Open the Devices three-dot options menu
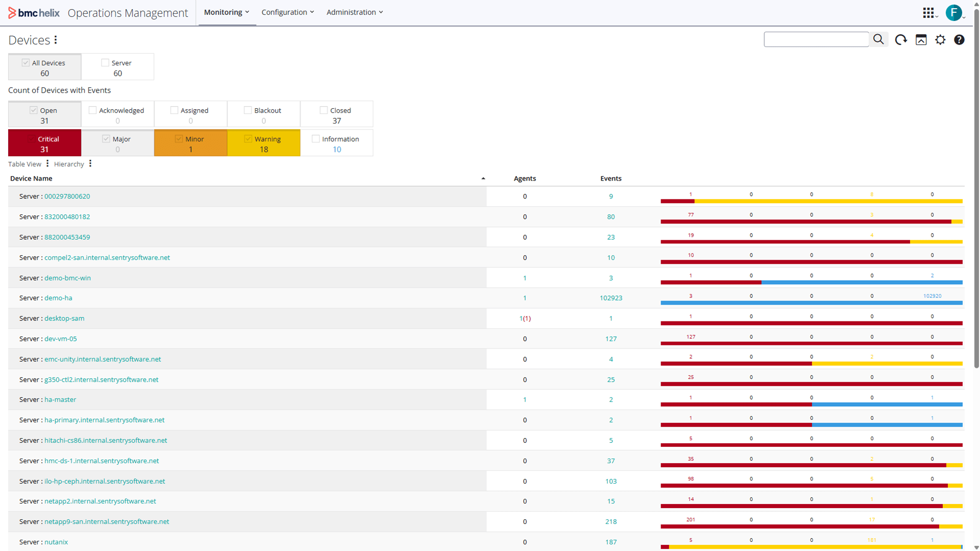 tap(56, 40)
